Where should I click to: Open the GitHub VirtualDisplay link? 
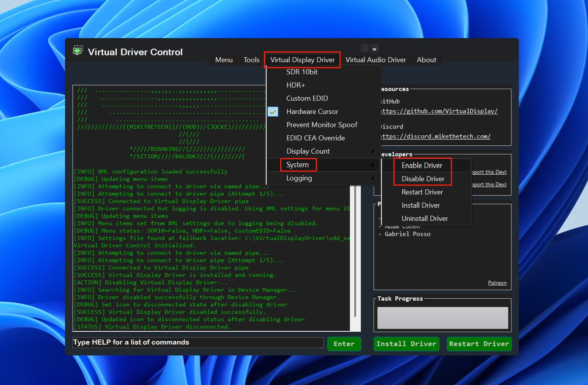439,111
